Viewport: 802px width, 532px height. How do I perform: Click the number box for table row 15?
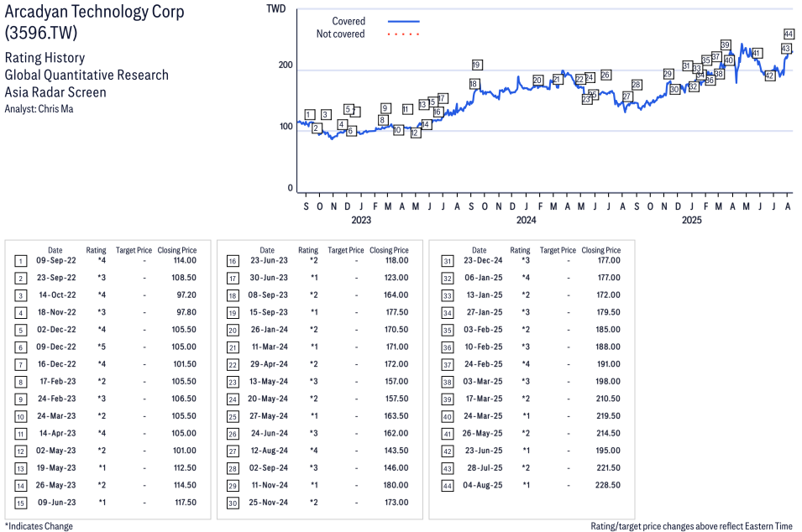point(20,503)
